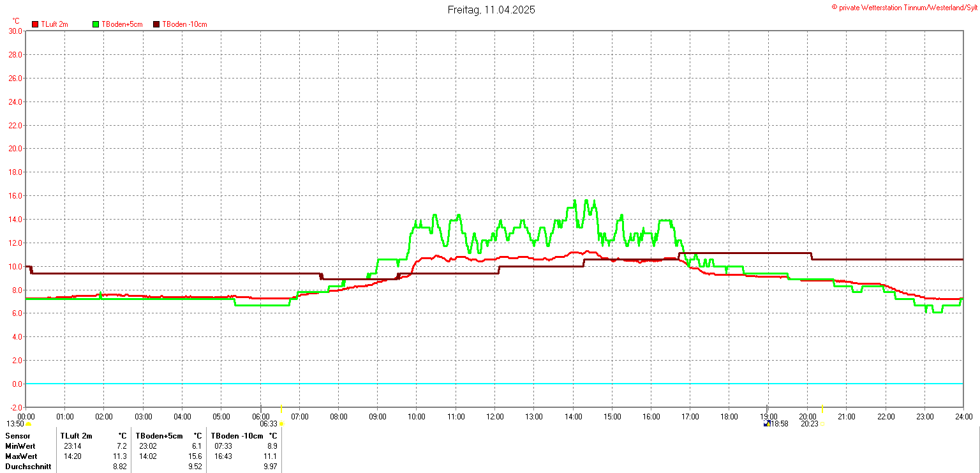Click the Durchschnitt row label
Image resolution: width=980 pixels, height=473 pixels.
(27, 467)
